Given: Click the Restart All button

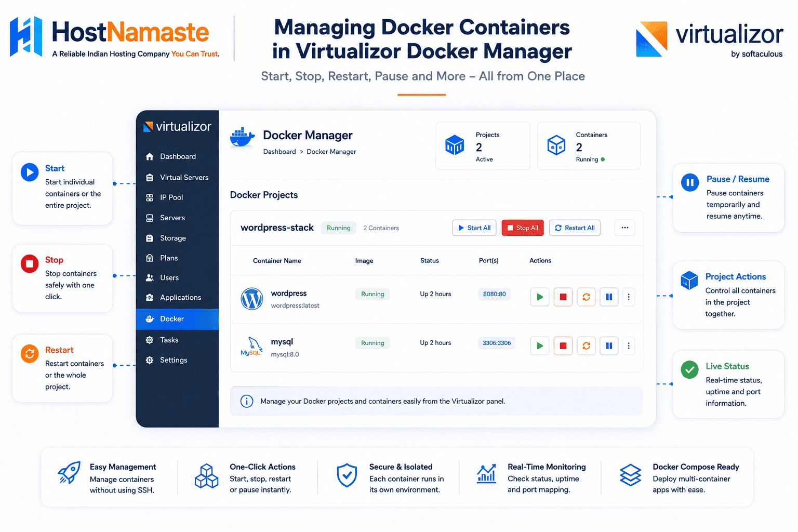Looking at the screenshot, I should [575, 228].
